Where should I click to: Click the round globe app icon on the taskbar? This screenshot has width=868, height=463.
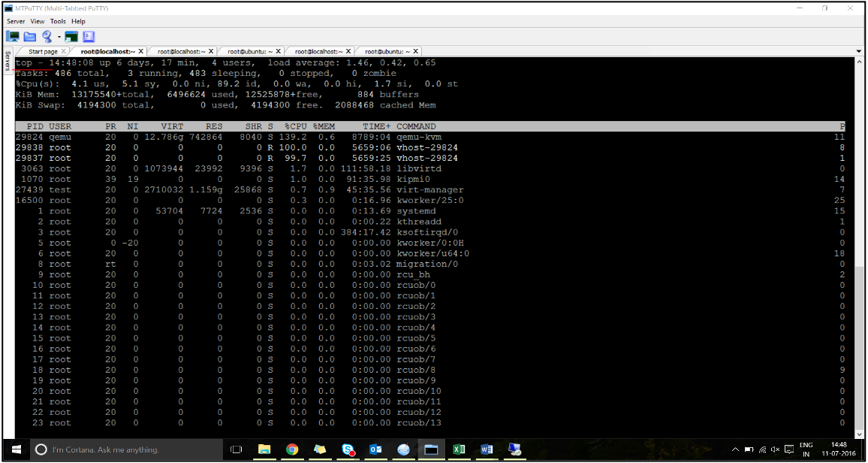click(x=403, y=449)
